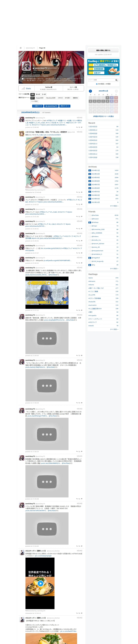Expand Friends list with すべて表示
The image size is (138, 644).
point(114,269)
